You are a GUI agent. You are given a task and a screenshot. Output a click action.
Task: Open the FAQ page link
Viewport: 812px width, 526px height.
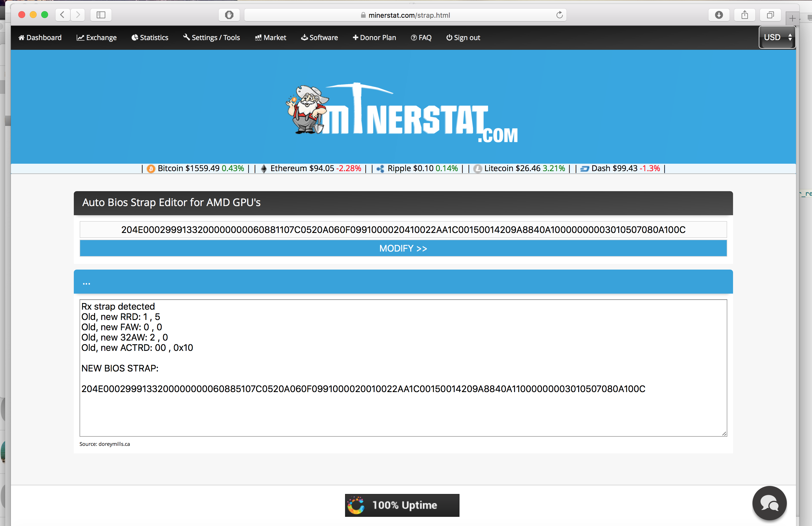click(x=421, y=37)
